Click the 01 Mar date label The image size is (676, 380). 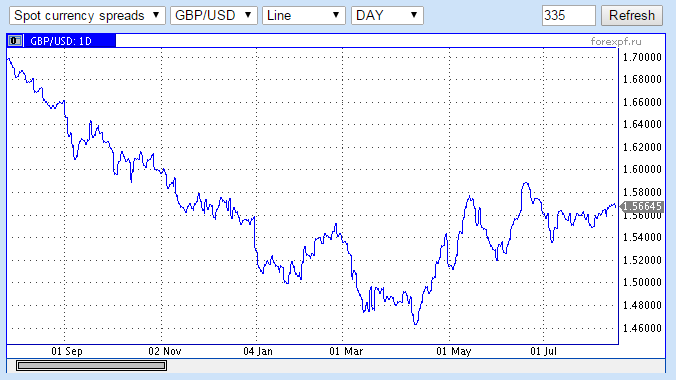[x=346, y=351]
